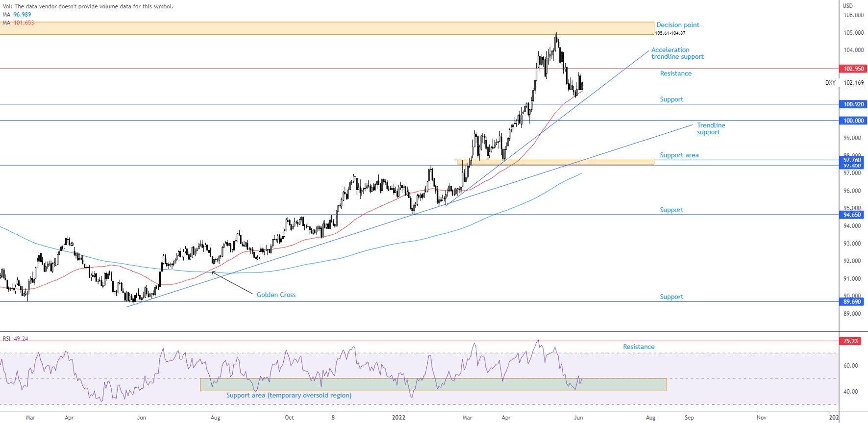Click the RSI 49.24 indicator legend
The image size is (868, 423).
15,339
